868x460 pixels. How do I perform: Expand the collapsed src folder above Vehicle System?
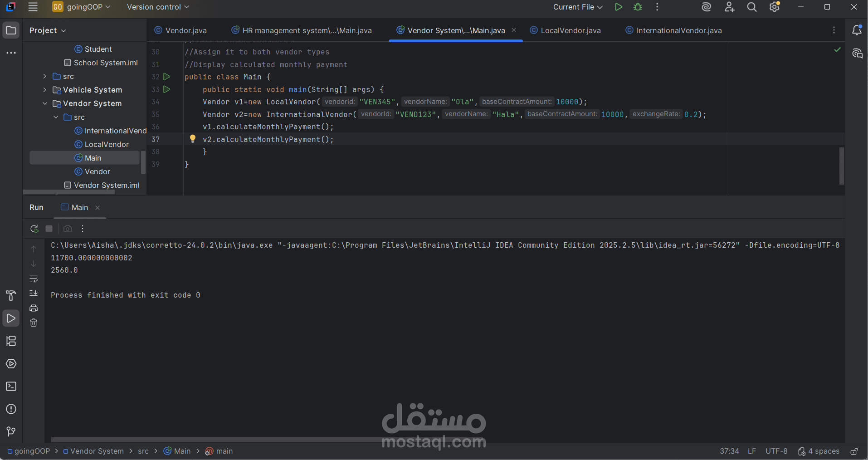point(44,76)
